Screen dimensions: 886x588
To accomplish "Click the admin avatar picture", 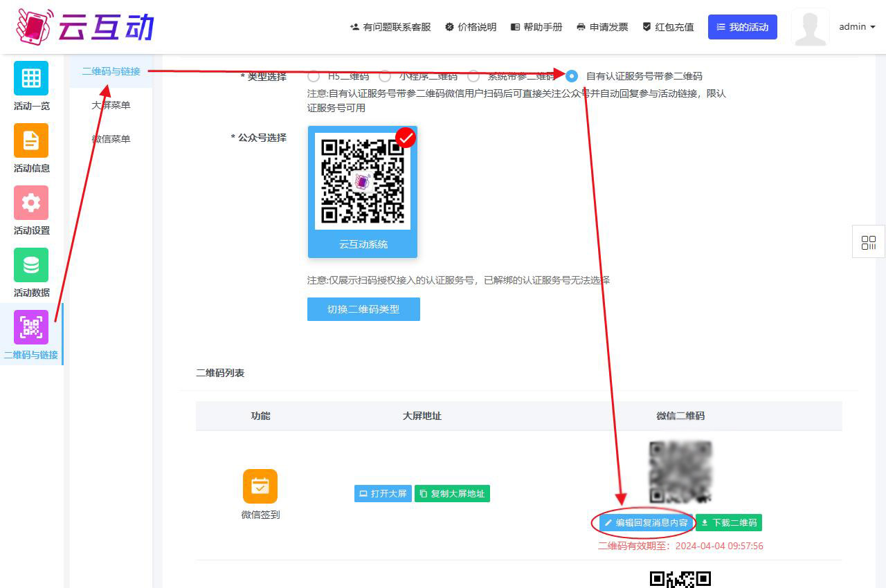I will point(810,27).
